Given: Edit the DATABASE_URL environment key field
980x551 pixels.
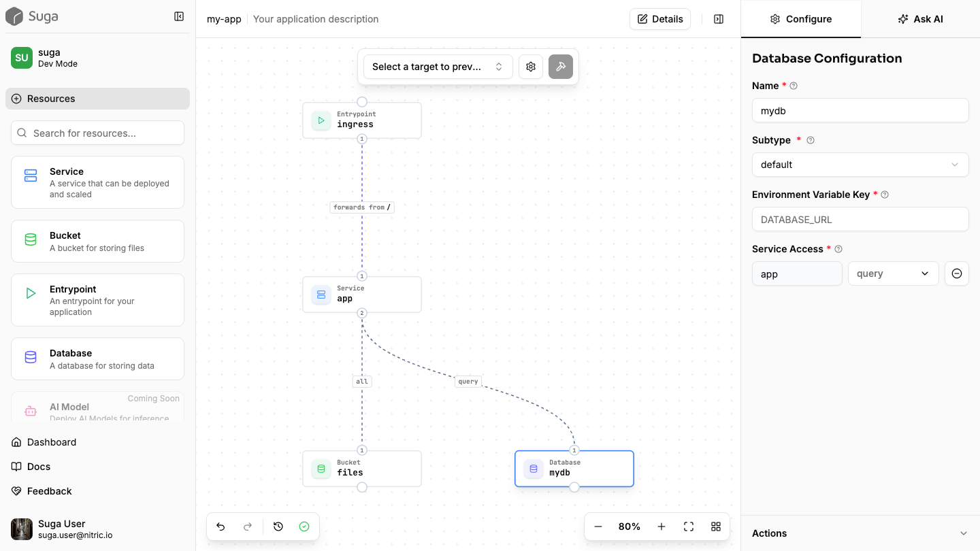Looking at the screenshot, I should (860, 219).
